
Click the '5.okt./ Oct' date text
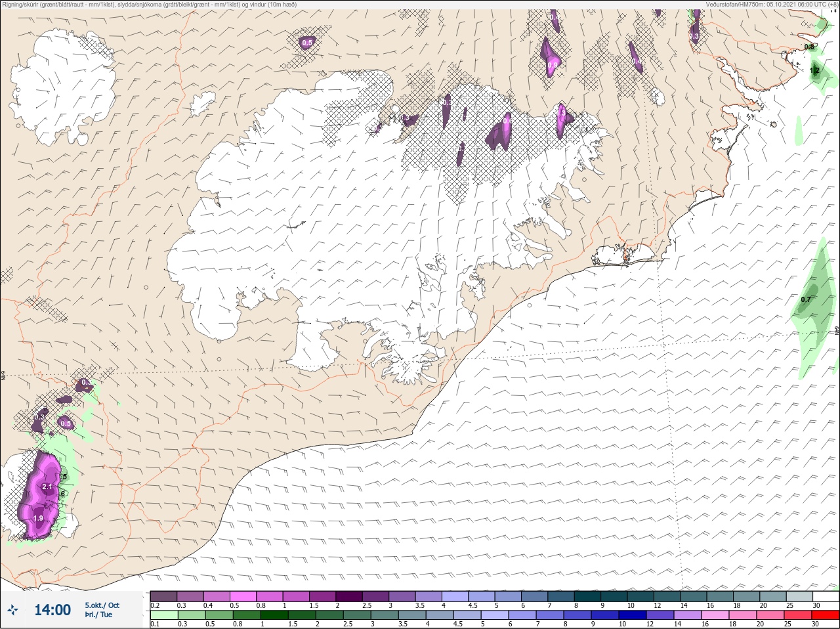[102, 605]
